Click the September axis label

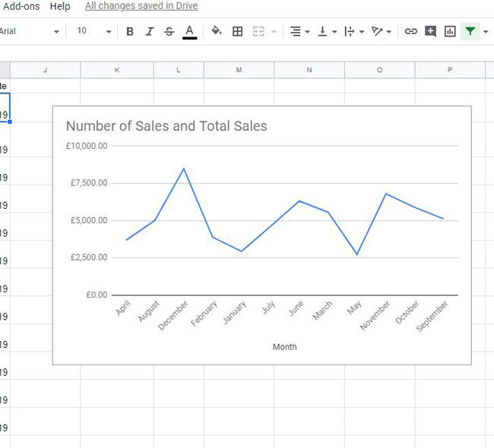pyautogui.click(x=432, y=316)
